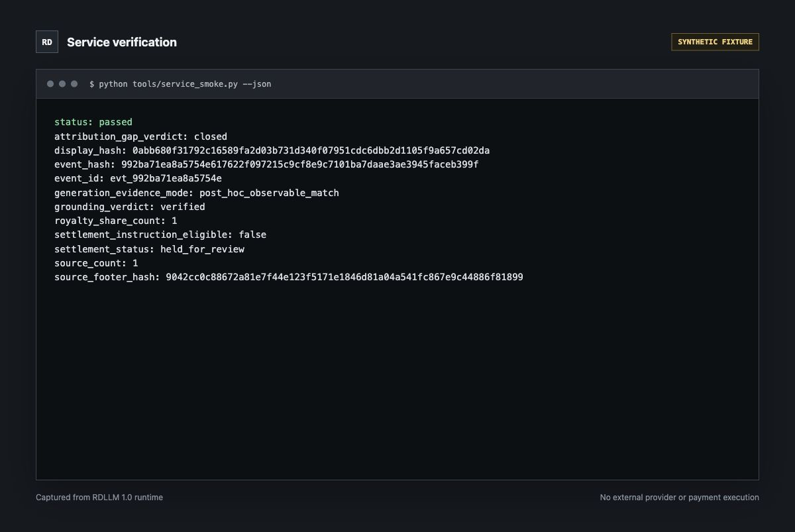Click the display_hash value line
The height and width of the screenshot is (532, 795).
click(x=272, y=150)
